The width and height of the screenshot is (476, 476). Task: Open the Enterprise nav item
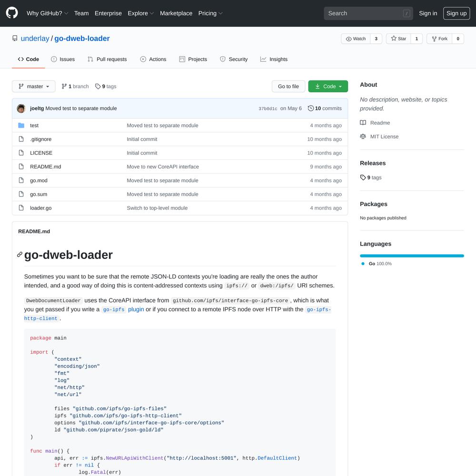coord(108,13)
